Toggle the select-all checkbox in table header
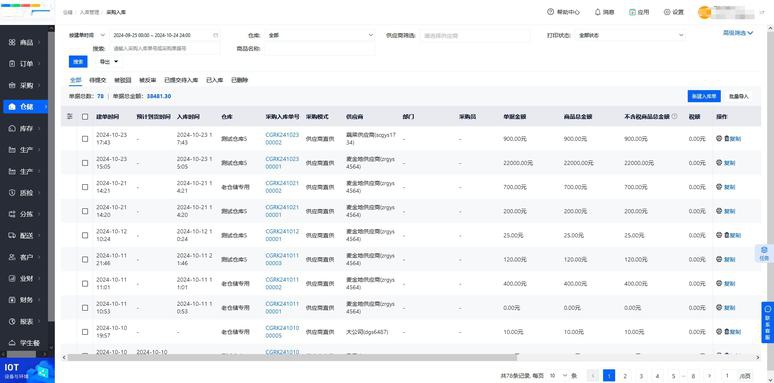This screenshot has width=774, height=383. tap(85, 116)
